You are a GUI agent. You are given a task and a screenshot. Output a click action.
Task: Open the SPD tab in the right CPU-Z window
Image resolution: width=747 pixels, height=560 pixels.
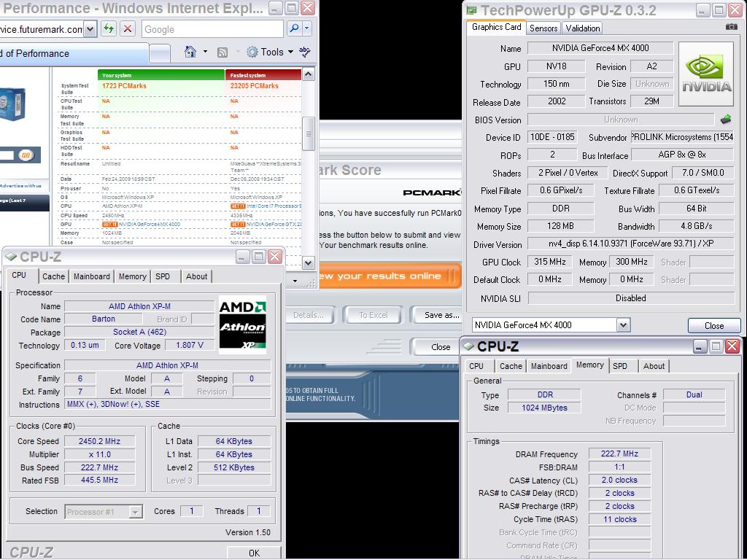point(620,366)
